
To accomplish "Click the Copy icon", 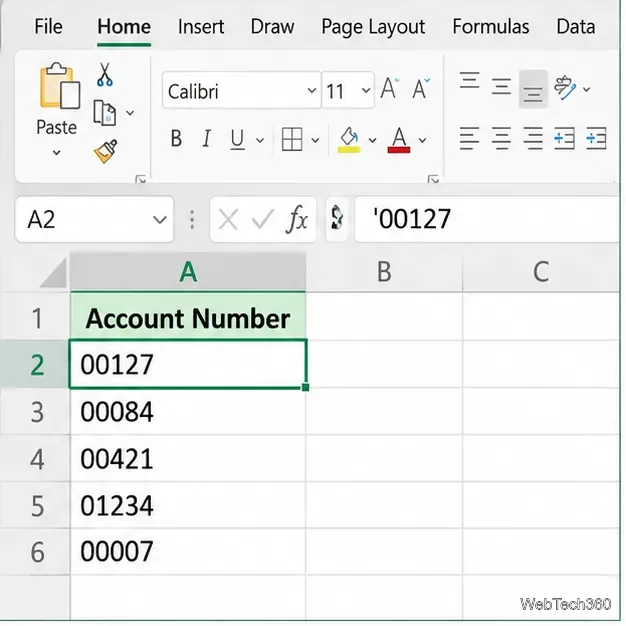I will (105, 113).
